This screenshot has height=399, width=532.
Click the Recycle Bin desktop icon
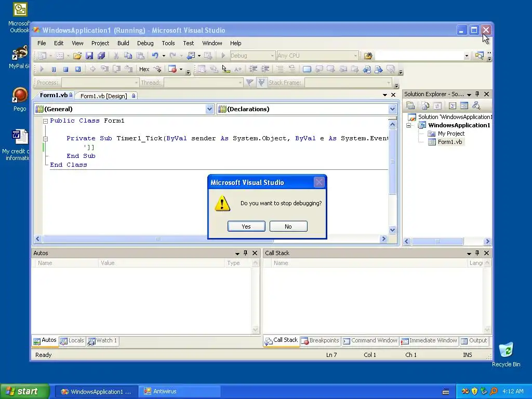tap(506, 354)
